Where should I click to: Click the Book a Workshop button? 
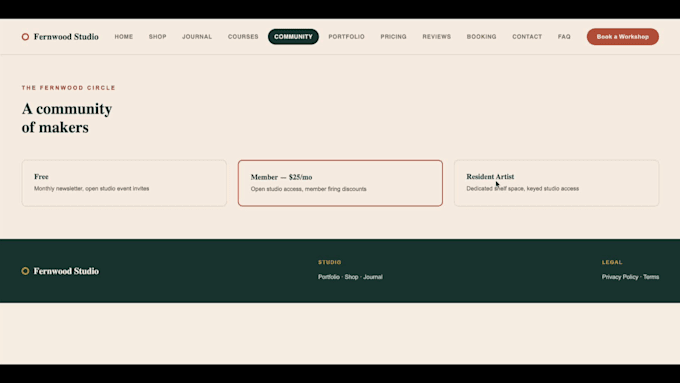coord(623,37)
